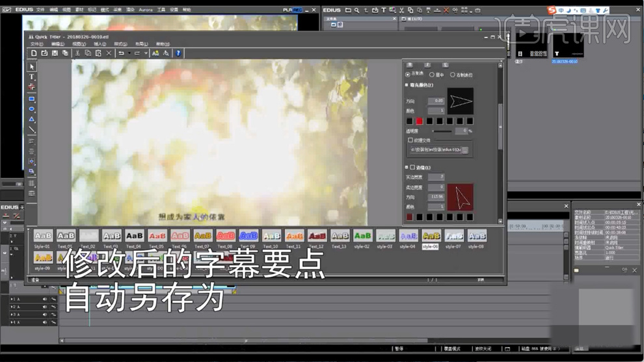Image resolution: width=644 pixels, height=362 pixels.
Task: Open the Undo history dropdown arrow
Action: 129,53
